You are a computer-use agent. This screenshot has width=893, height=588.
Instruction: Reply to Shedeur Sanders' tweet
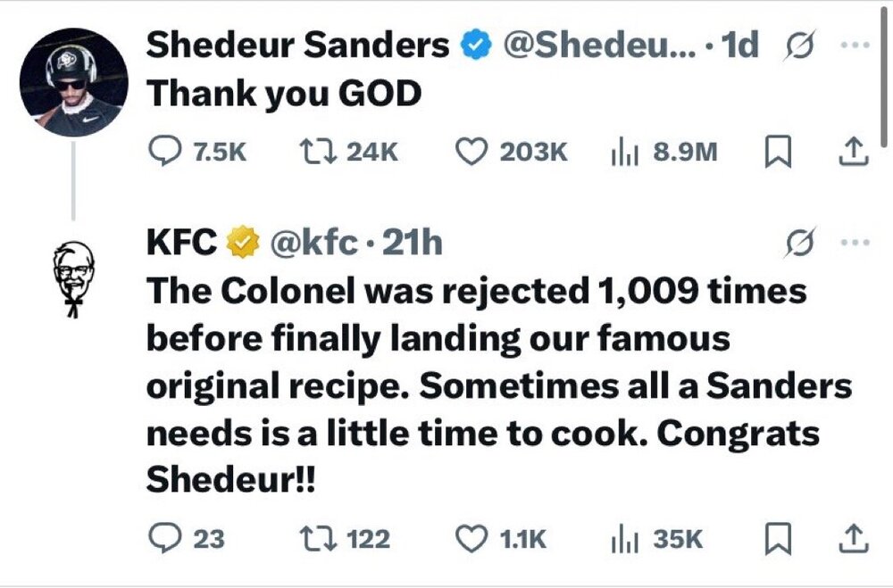(165, 152)
